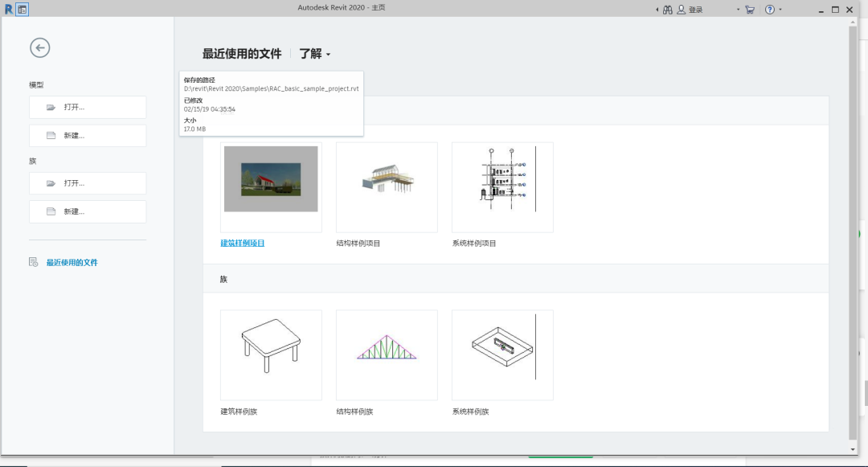Screen dimensions: 868x467
Task: Open the binoculars search icon
Action: (668, 10)
